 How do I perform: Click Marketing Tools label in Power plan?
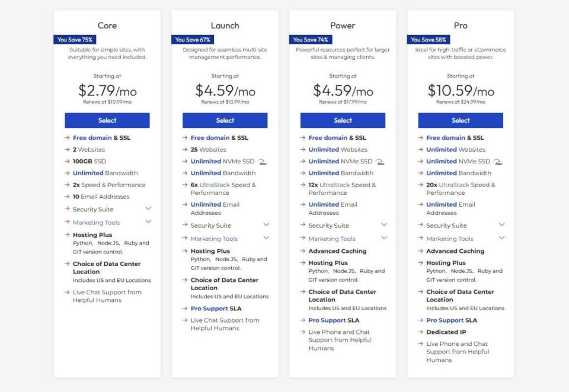pyautogui.click(x=332, y=239)
